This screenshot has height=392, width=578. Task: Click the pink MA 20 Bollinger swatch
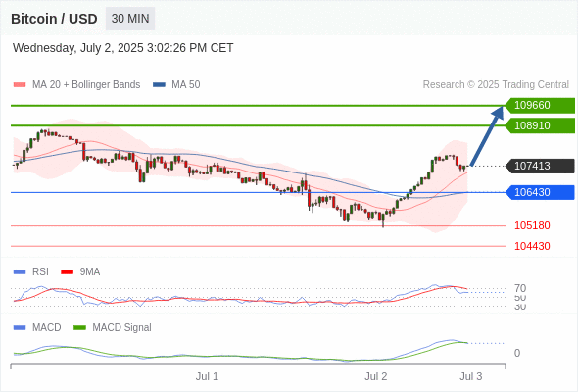pos(20,85)
